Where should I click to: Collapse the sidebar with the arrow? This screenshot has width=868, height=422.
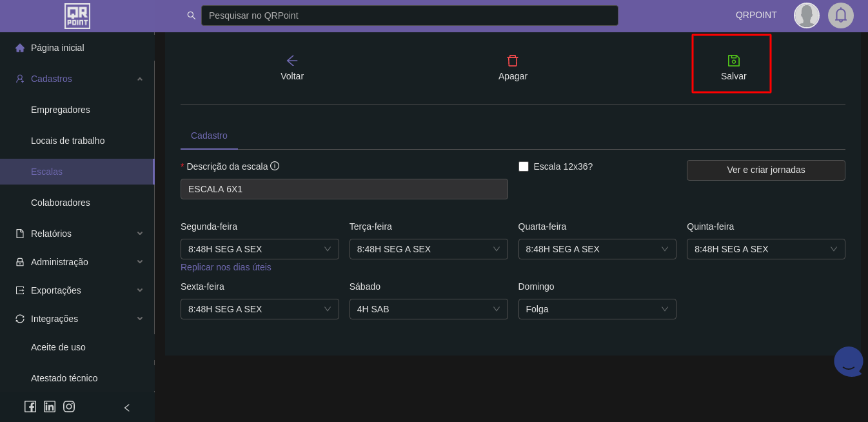[x=127, y=408]
